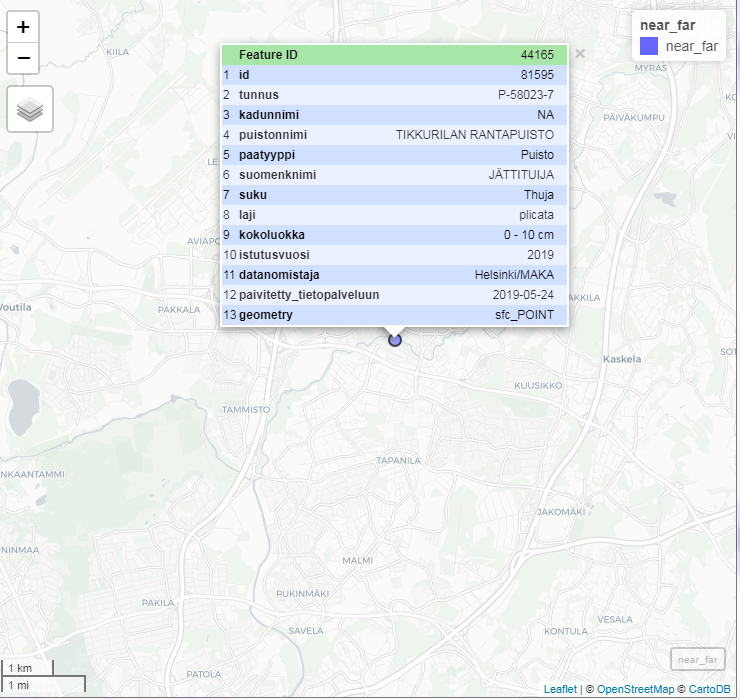
Task: Click the zoom out minus button
Action: coord(23,58)
